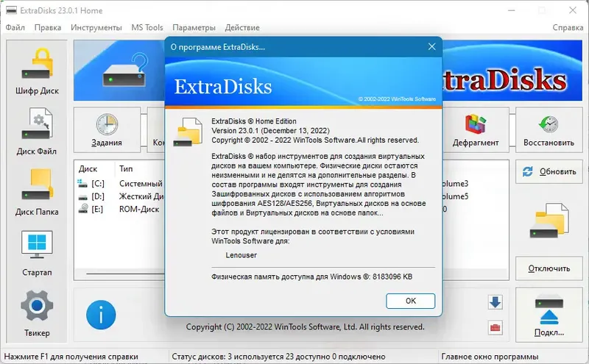Click the Системный type cell
The image size is (589, 364).
(x=141, y=184)
